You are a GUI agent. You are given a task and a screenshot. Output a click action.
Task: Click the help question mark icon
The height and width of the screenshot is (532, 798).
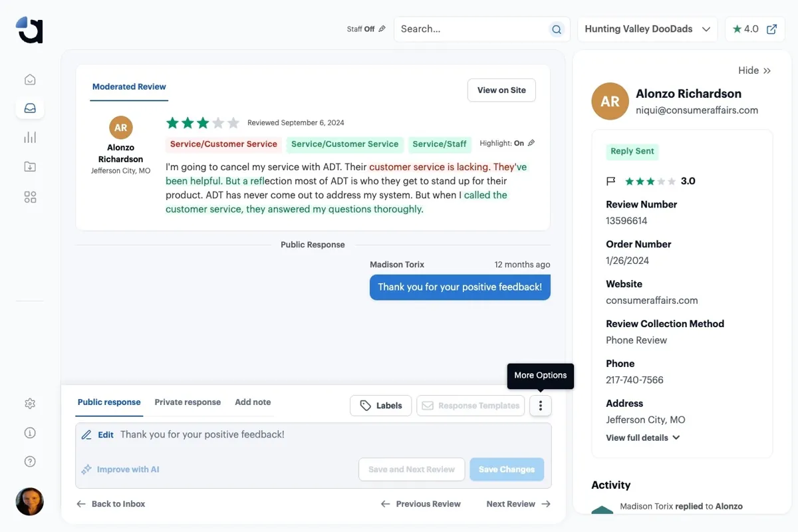point(30,462)
